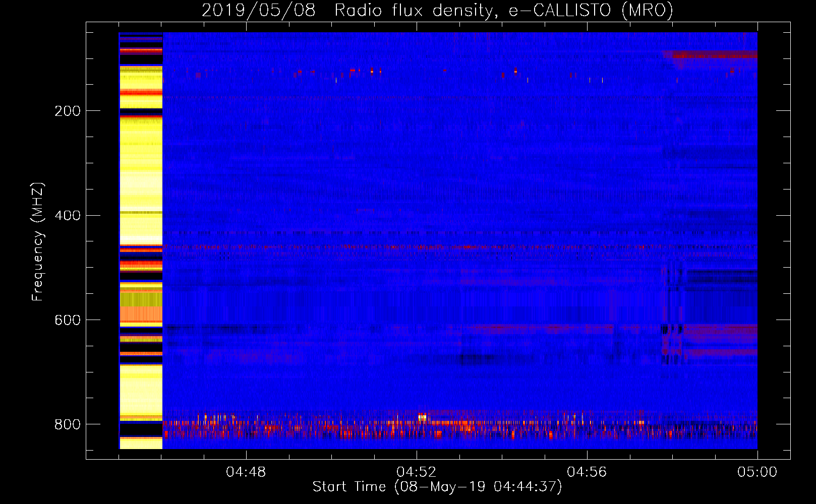Click the 200 frequency tick label

point(68,111)
